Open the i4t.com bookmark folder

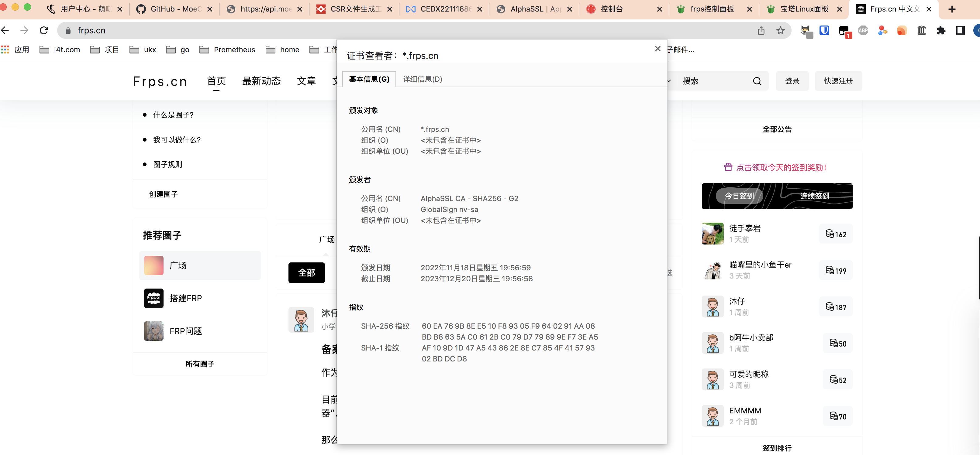(x=60, y=50)
